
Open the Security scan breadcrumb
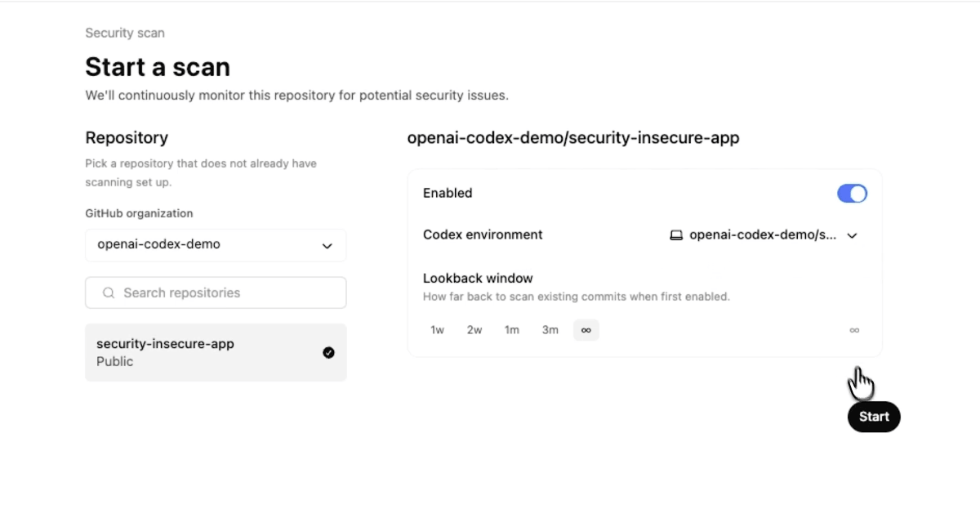coord(124,33)
